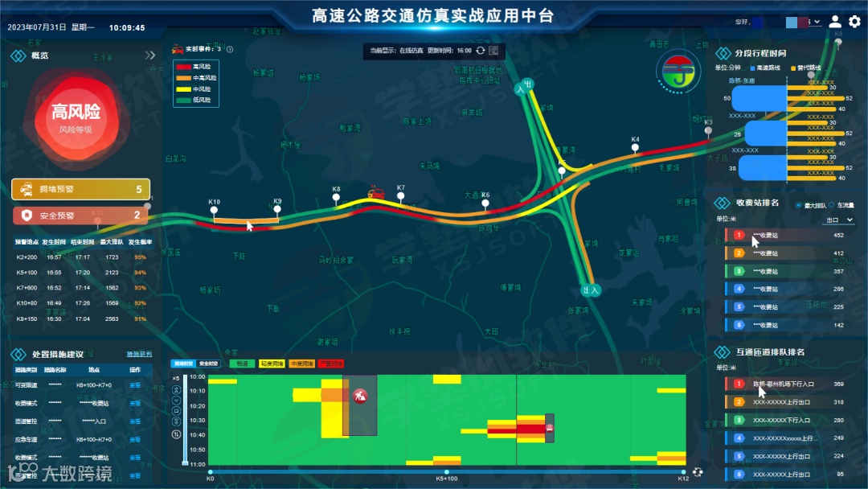Click the 分段行程时间 panel header icon
The height and width of the screenshot is (489, 868).
coord(723,53)
